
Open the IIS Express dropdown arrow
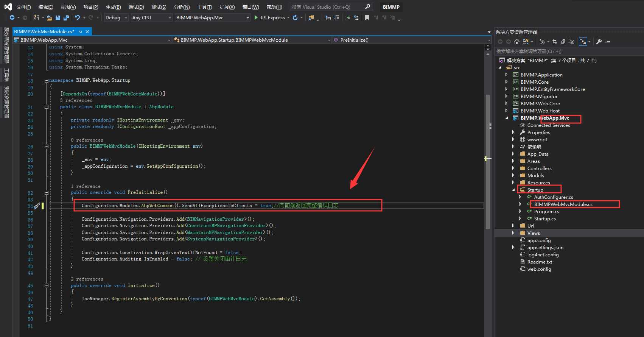point(288,18)
